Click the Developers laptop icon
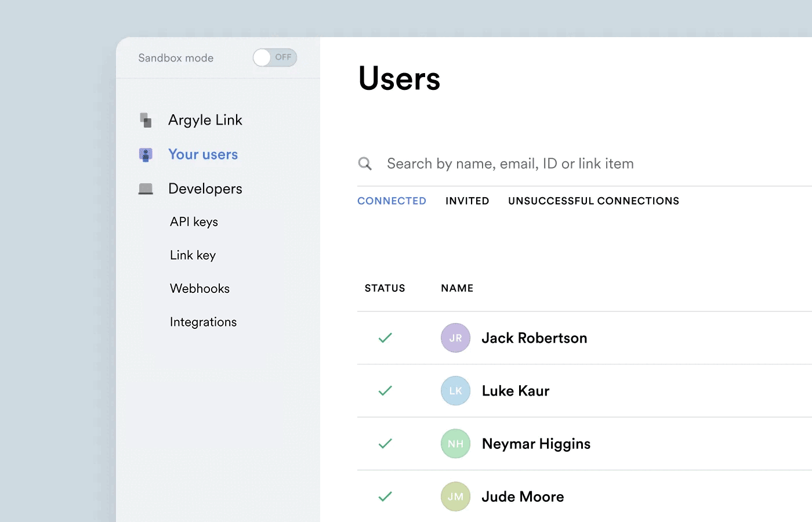812x522 pixels. 146,188
